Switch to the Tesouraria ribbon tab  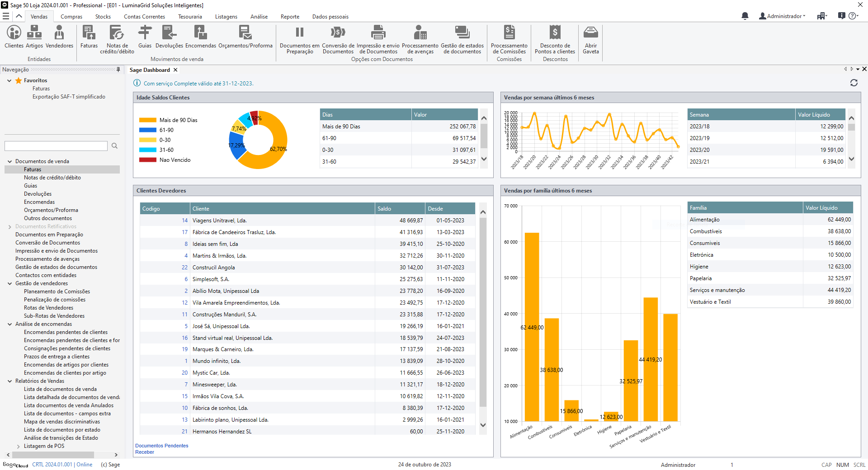point(190,17)
